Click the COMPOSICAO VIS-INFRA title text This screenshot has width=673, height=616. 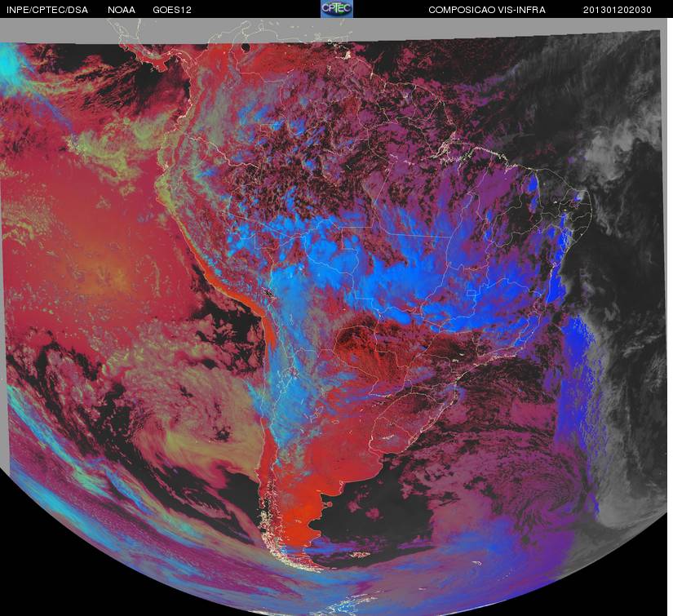pyautogui.click(x=487, y=10)
